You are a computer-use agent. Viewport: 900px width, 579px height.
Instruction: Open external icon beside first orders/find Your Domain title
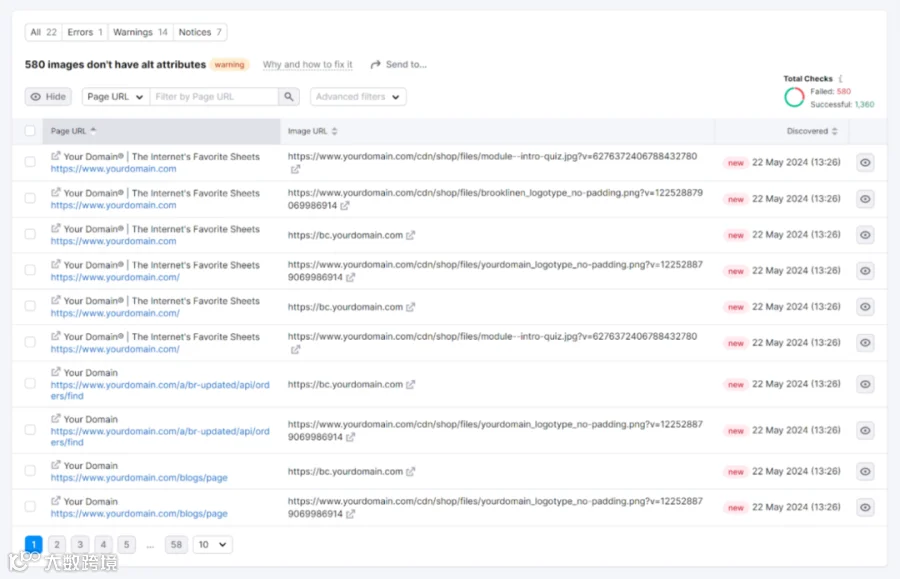click(55, 372)
